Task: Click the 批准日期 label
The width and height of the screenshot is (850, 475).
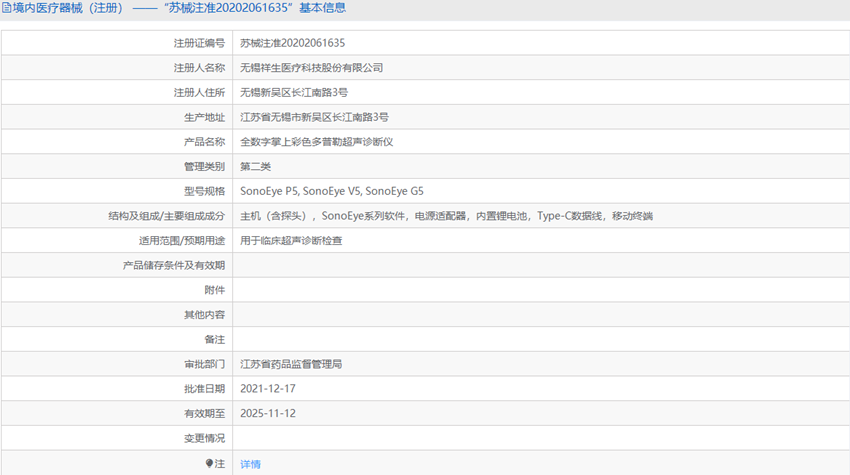Action: (x=204, y=389)
